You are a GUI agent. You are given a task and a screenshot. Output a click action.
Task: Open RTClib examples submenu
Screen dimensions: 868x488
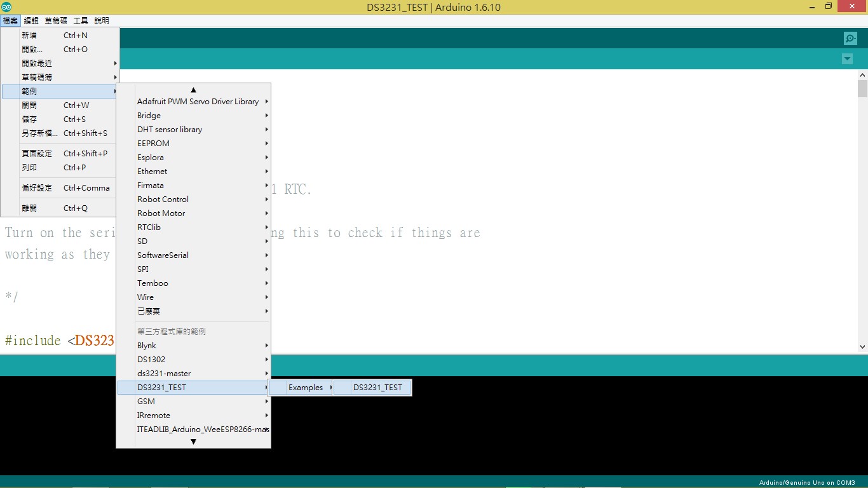(194, 227)
